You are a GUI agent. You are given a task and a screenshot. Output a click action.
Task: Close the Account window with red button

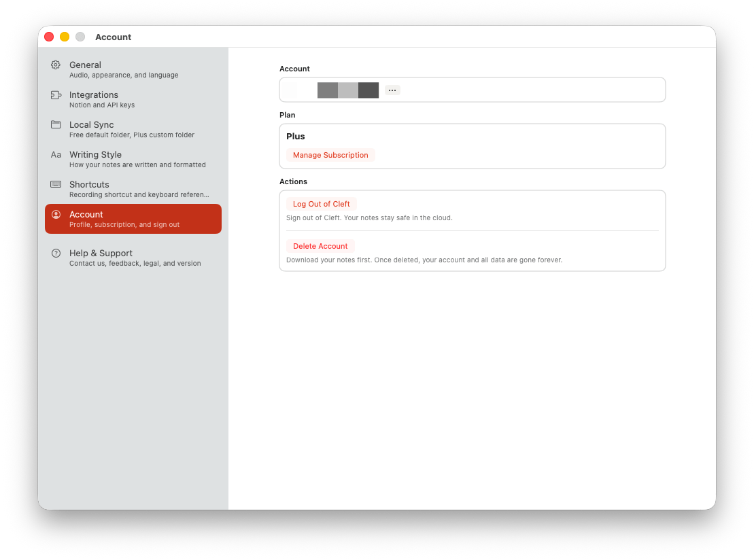(x=49, y=37)
